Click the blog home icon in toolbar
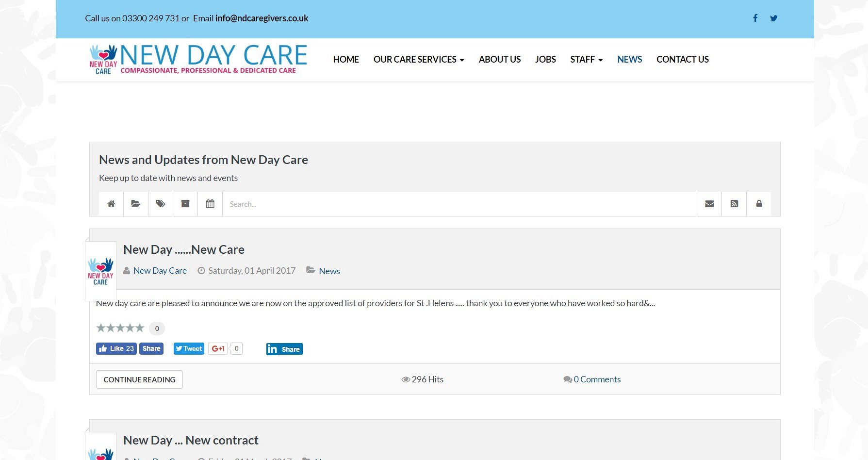This screenshot has width=868, height=460. [x=111, y=204]
